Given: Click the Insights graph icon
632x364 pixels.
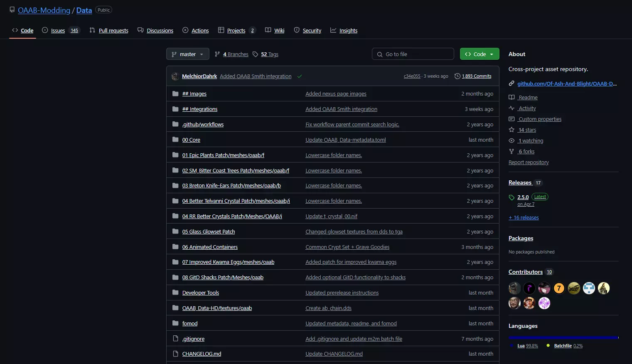Looking at the screenshot, I should 333,30.
